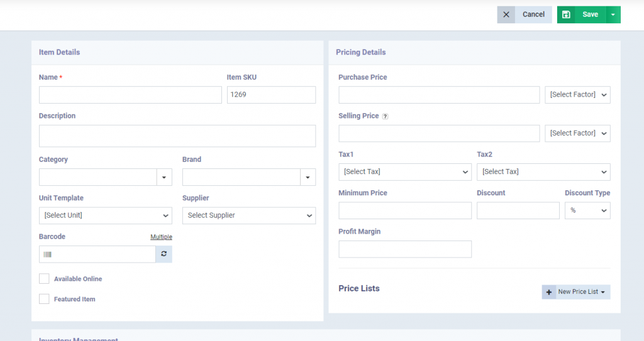
Task: Click the Item SKU field showing 1269
Action: [x=271, y=95]
